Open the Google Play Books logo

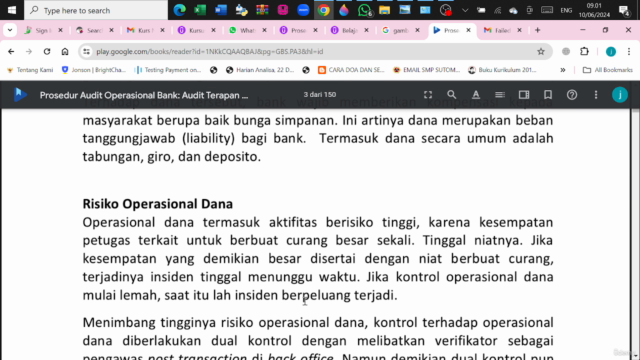coord(20,95)
